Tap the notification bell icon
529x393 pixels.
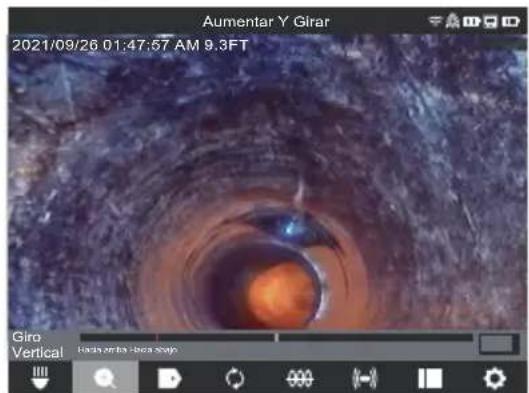pos(452,21)
